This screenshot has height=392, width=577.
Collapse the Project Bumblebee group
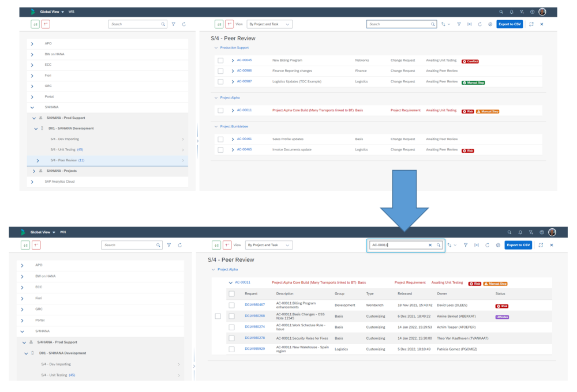click(x=216, y=126)
